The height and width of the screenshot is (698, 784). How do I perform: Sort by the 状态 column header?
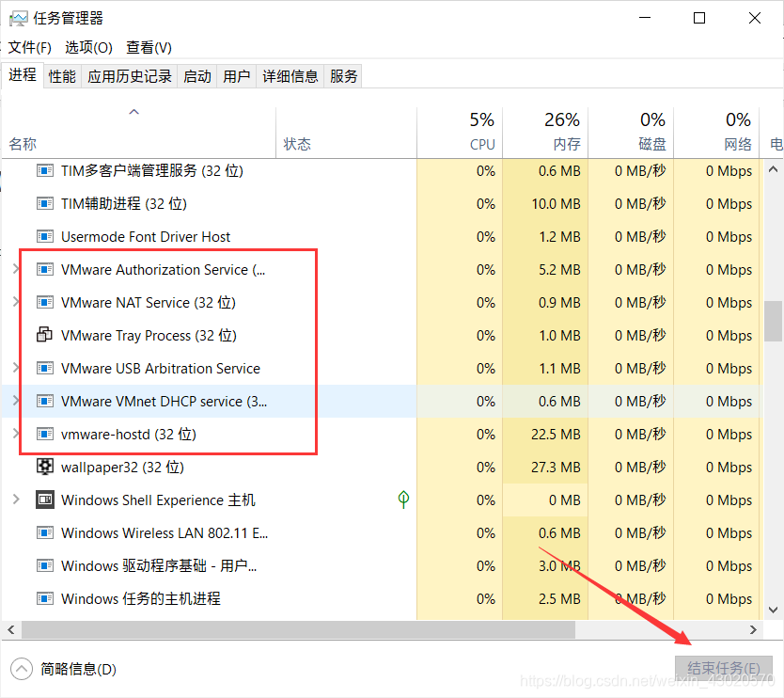point(346,133)
